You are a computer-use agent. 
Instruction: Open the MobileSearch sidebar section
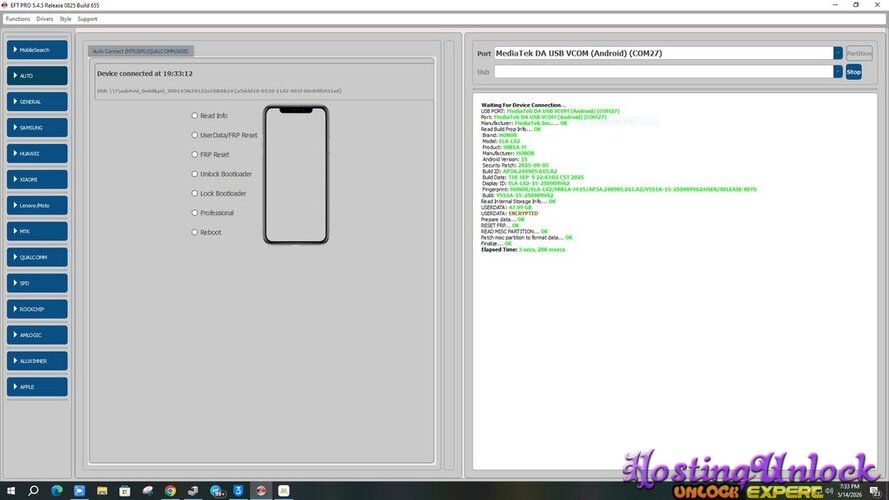tap(37, 50)
